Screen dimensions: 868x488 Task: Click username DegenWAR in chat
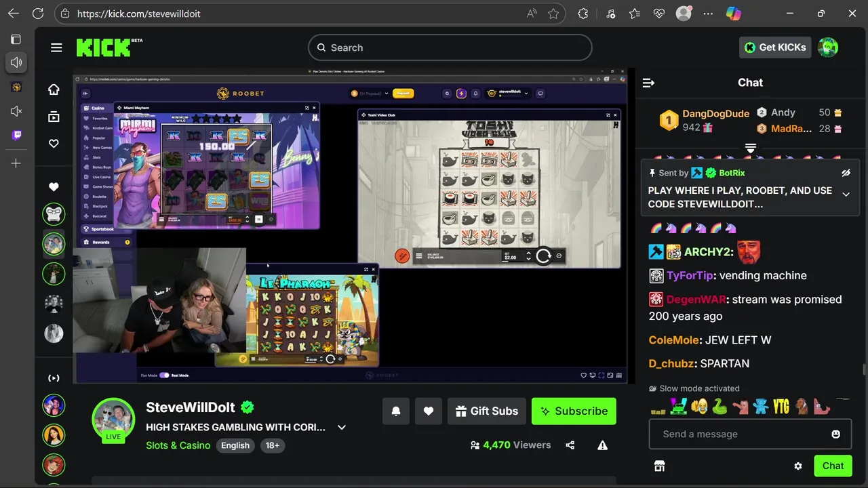[x=697, y=300]
